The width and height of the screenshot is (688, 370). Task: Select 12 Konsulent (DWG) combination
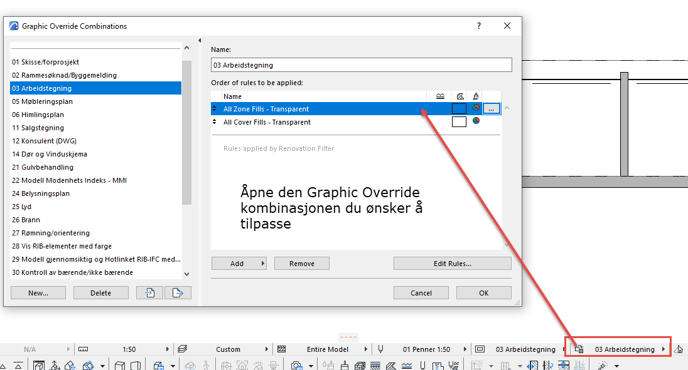(96, 141)
